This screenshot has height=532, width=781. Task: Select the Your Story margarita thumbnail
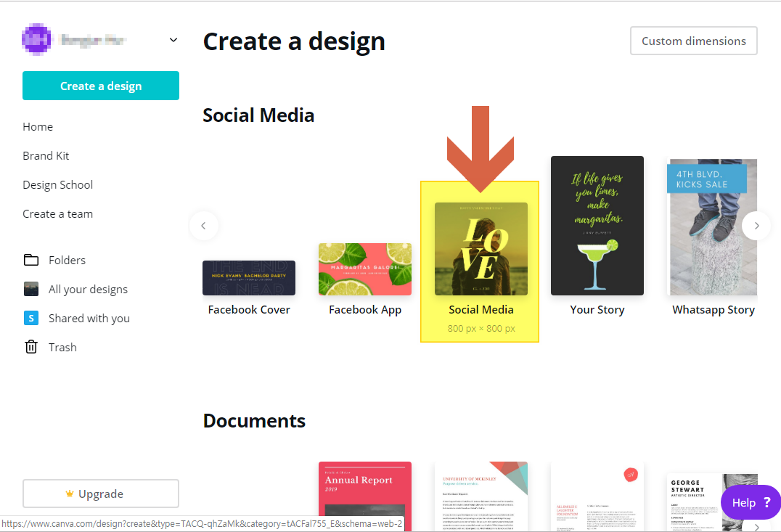(x=597, y=226)
